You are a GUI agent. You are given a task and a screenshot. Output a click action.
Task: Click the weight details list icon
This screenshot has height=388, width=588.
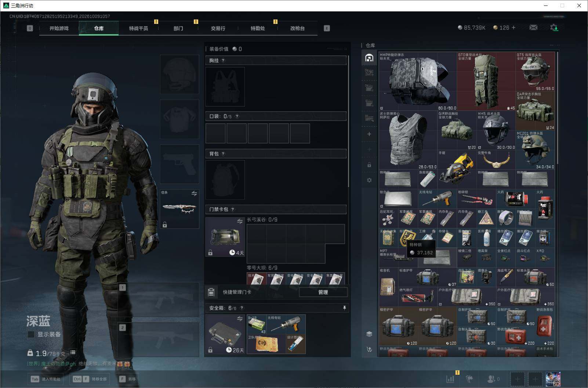coord(73,352)
